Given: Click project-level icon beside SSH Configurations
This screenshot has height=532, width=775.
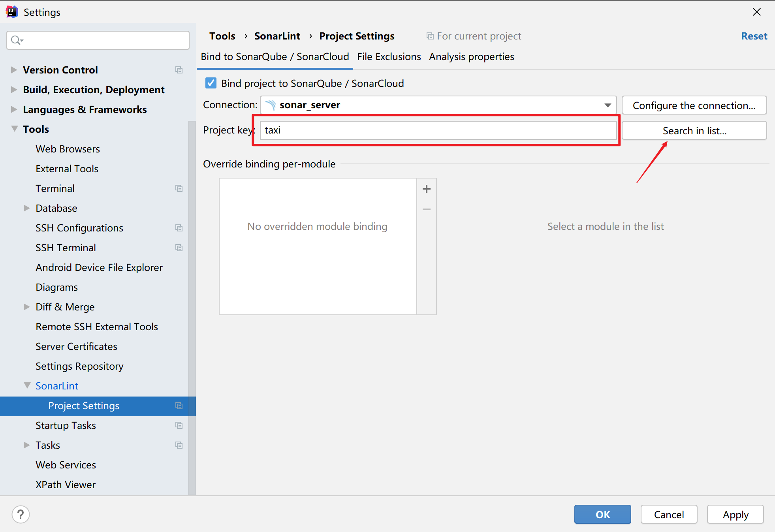Looking at the screenshot, I should pos(179,228).
